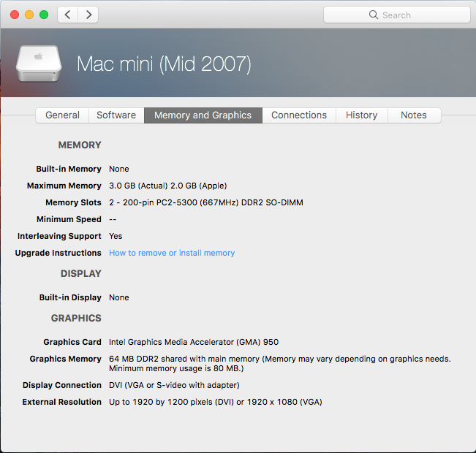The width and height of the screenshot is (476, 453).
Task: Select the 'Display Connection' label
Action: pos(62,385)
